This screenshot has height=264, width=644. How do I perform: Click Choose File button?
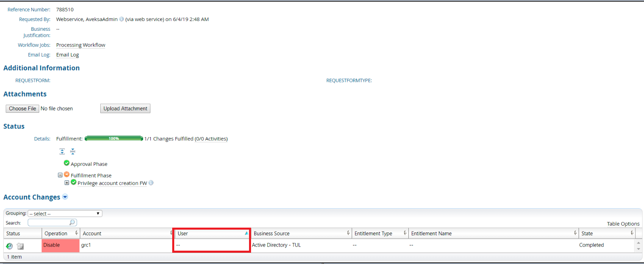(22, 108)
